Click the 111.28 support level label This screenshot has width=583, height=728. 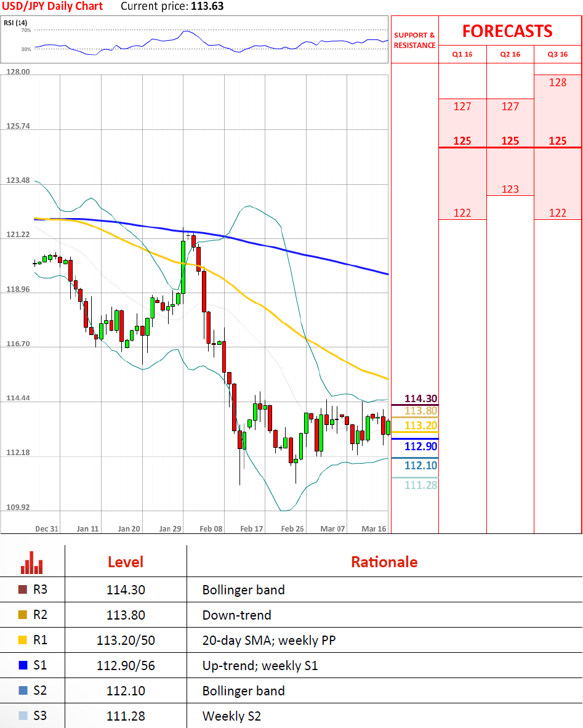(x=420, y=486)
